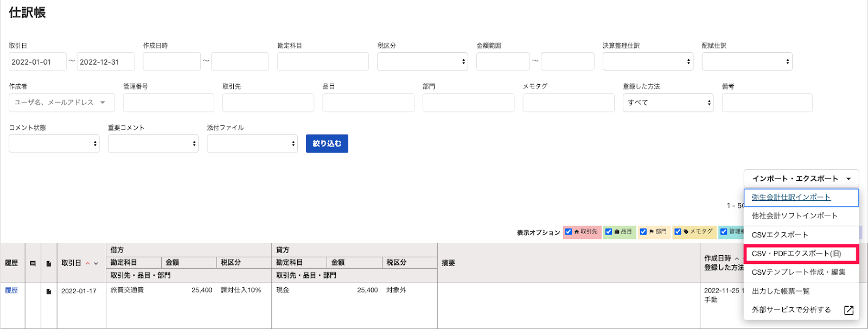The height and width of the screenshot is (329, 868).
Task: Click the 作成日時 start field
Action: click(x=172, y=62)
